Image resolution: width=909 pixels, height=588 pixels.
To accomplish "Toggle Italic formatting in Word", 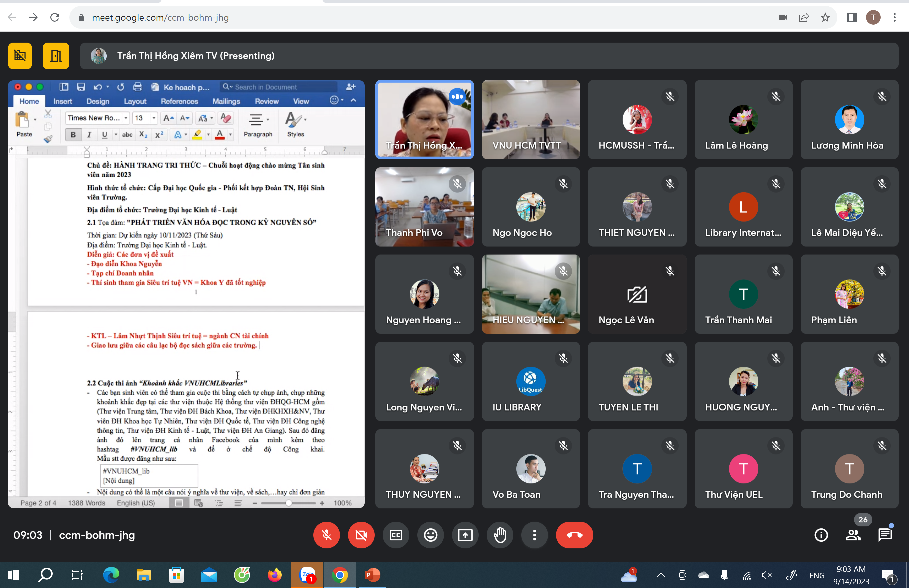I will click(x=89, y=134).
